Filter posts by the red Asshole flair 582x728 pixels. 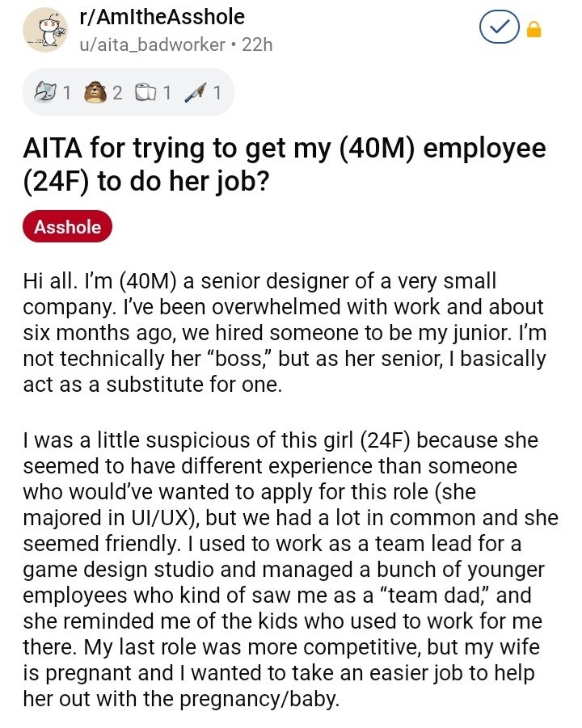[x=67, y=226]
